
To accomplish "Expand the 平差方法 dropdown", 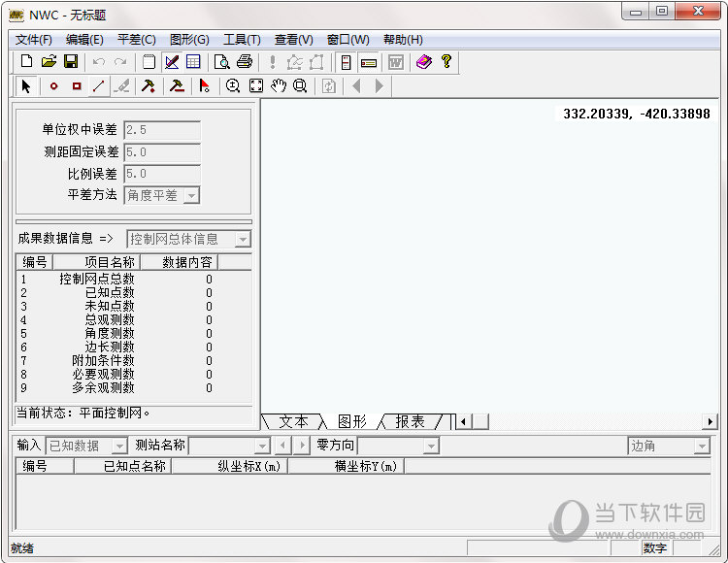I will click(x=191, y=195).
